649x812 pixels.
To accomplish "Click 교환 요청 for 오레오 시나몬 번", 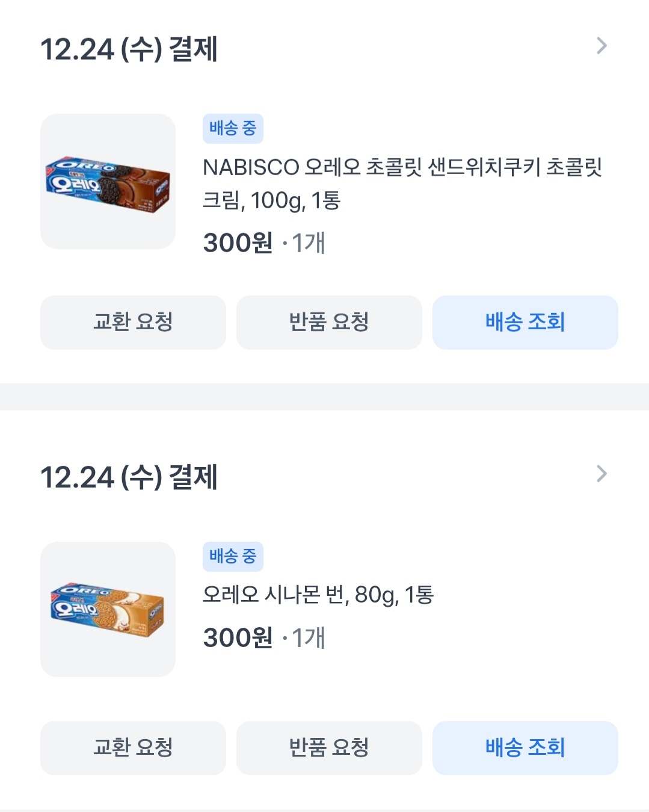I will [x=133, y=748].
